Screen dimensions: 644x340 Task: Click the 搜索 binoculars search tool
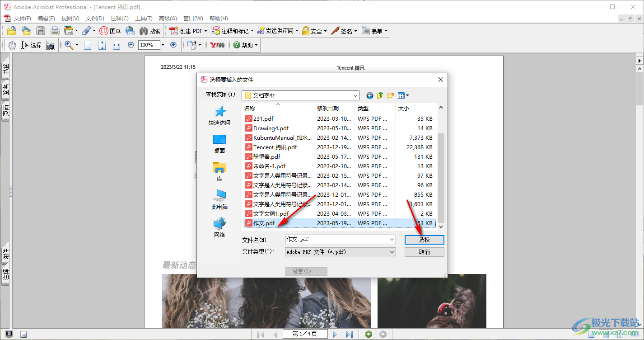(x=150, y=31)
